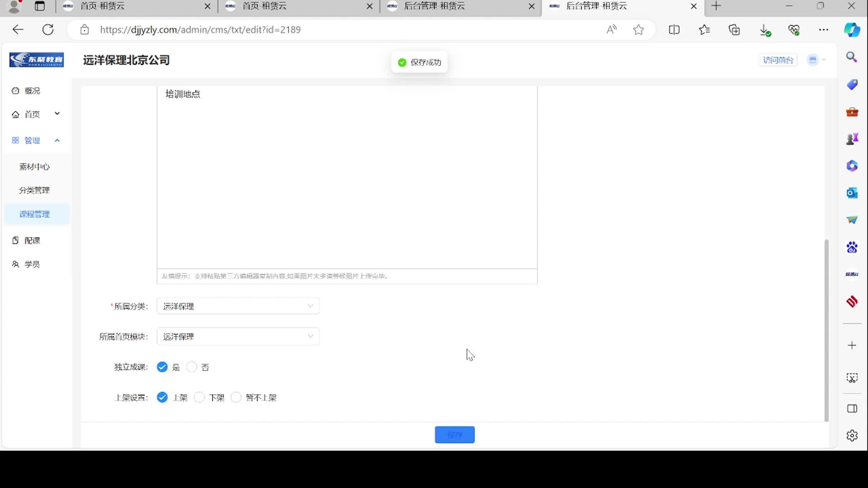868x488 pixels.
Task: Click the Read aloud icon in address bar
Action: coord(611,30)
